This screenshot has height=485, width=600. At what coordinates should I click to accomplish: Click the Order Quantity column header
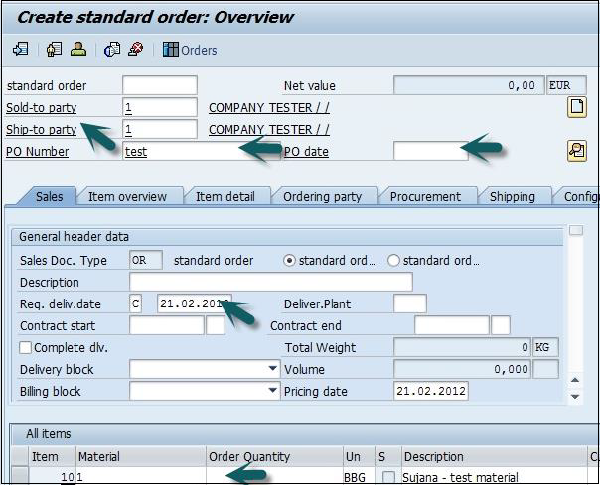[x=275, y=457]
